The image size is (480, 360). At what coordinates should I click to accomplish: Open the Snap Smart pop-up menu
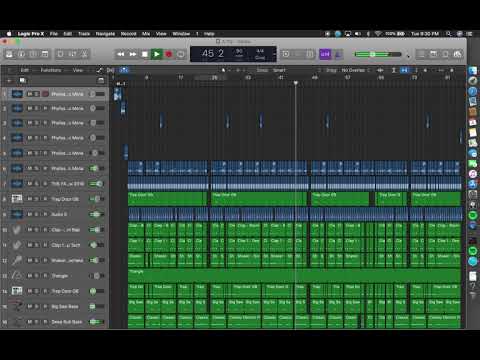click(279, 70)
